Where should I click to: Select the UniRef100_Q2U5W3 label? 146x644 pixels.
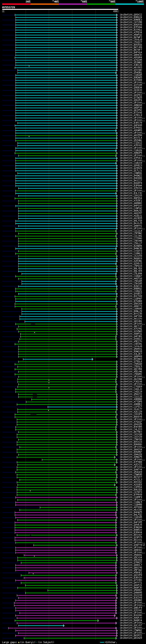131,331
